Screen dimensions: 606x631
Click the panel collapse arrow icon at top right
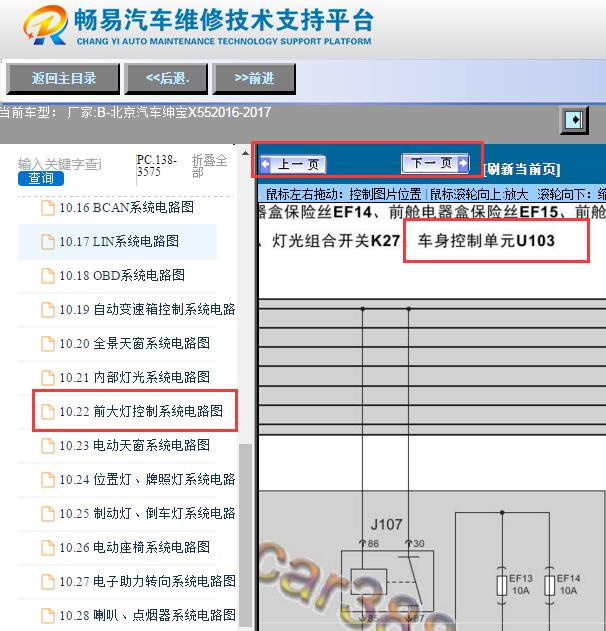point(575,120)
